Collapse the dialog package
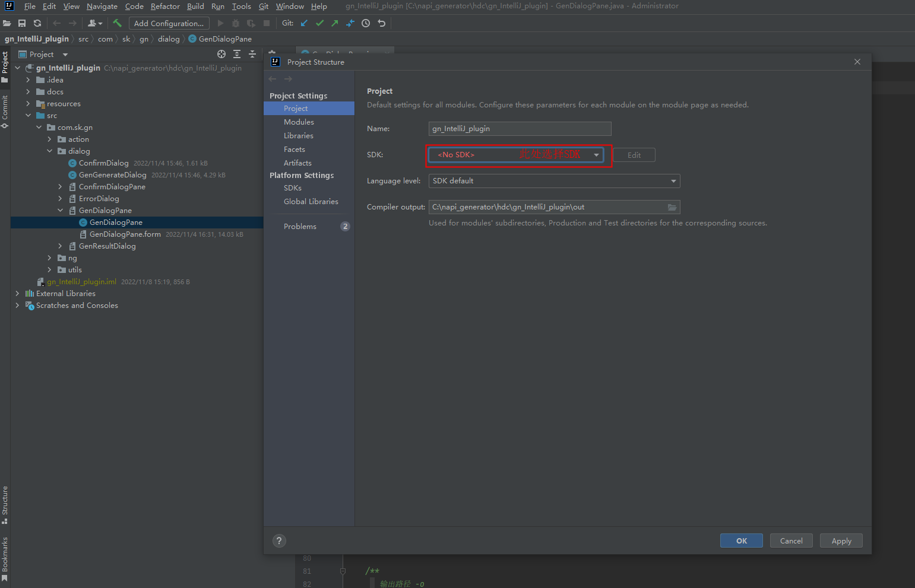This screenshot has width=915, height=588. pyautogui.click(x=49, y=151)
